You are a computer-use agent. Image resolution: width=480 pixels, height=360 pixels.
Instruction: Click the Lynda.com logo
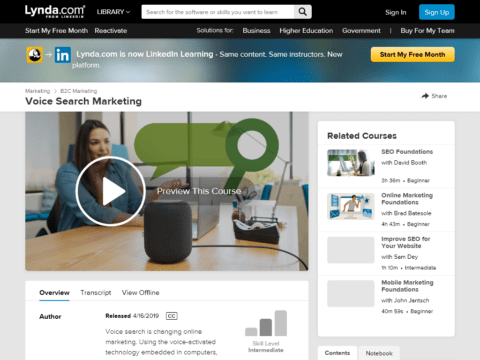(x=55, y=11)
